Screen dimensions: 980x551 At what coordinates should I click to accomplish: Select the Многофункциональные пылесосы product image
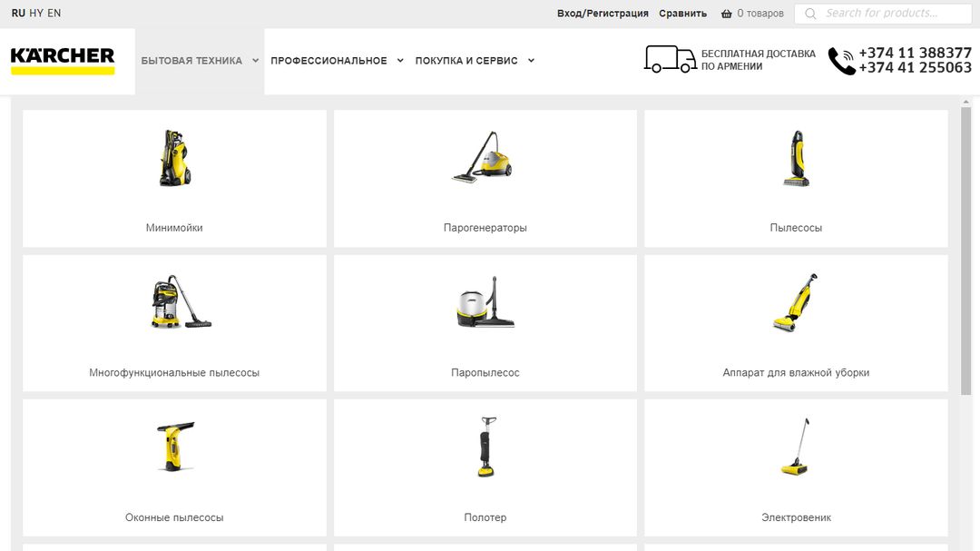(181, 301)
